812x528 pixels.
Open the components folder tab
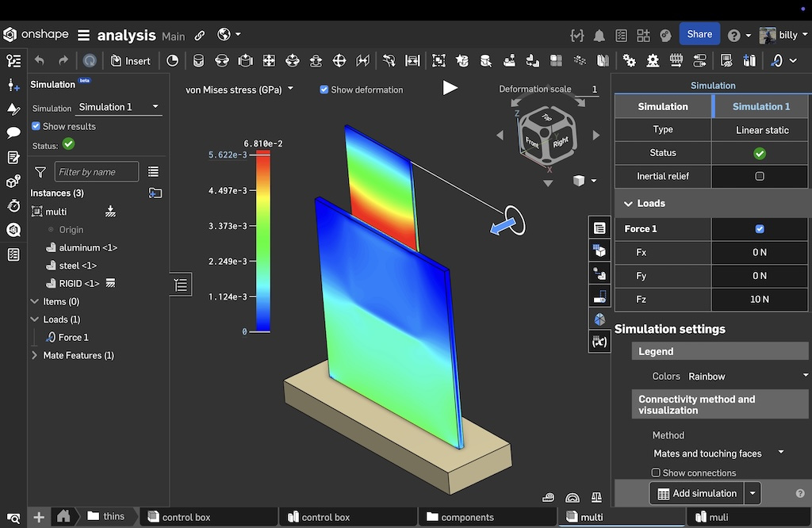(x=467, y=517)
